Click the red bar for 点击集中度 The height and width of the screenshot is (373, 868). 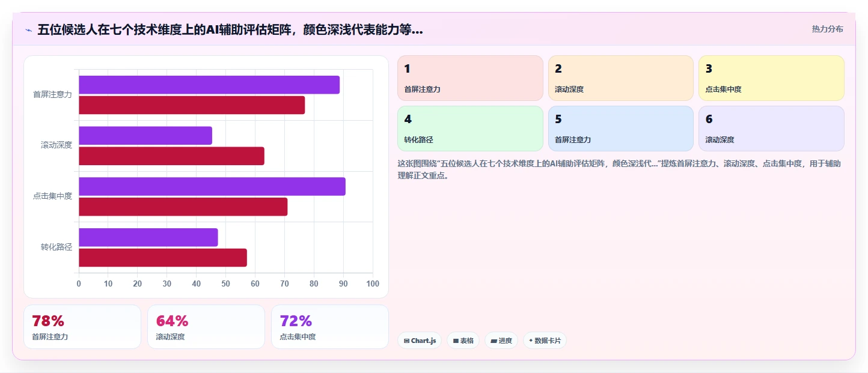pyautogui.click(x=183, y=207)
